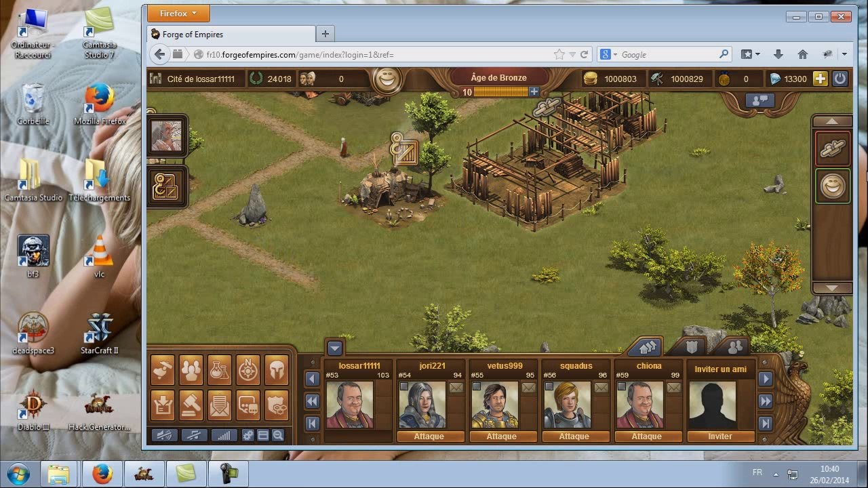
Task: Collapse the friends bar with down arrow
Action: click(334, 348)
